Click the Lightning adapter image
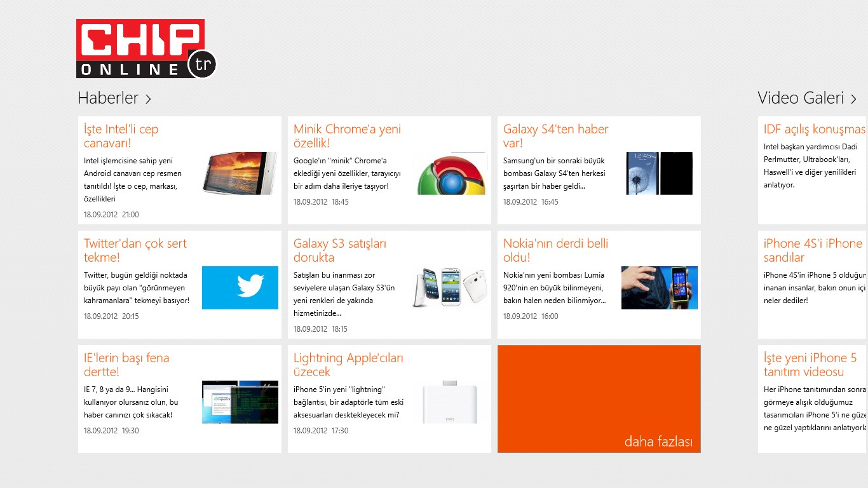Screen dimensions: 868x488 pyautogui.click(x=449, y=402)
